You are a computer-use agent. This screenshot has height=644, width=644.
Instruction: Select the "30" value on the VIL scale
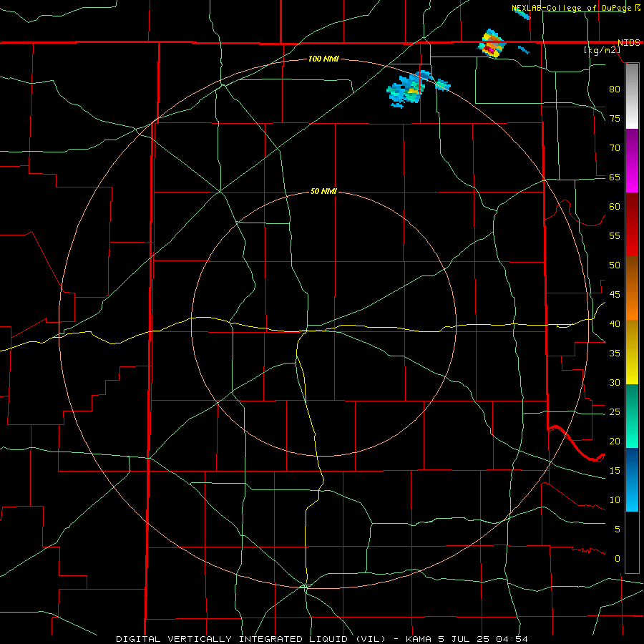coord(615,383)
